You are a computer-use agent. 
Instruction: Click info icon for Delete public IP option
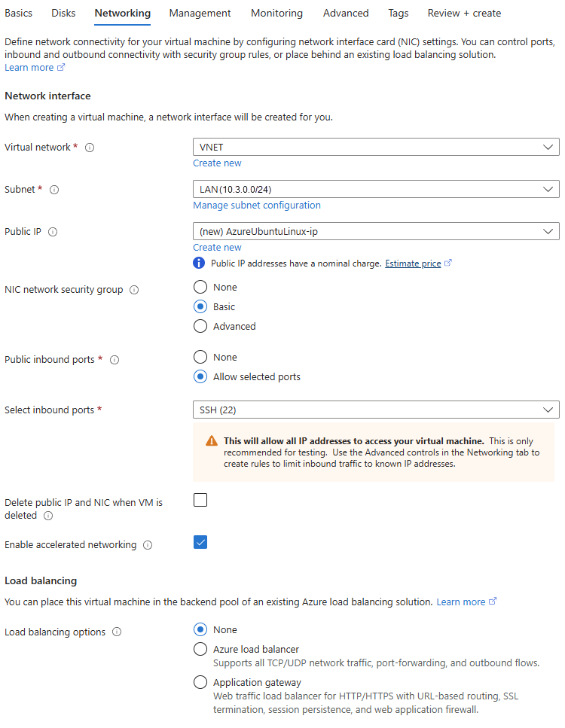(48, 516)
